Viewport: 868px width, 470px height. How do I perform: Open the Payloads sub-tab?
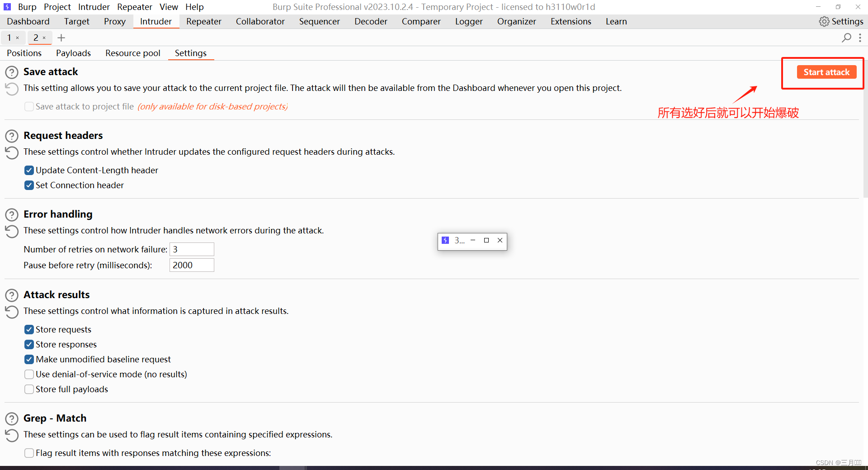pos(73,53)
